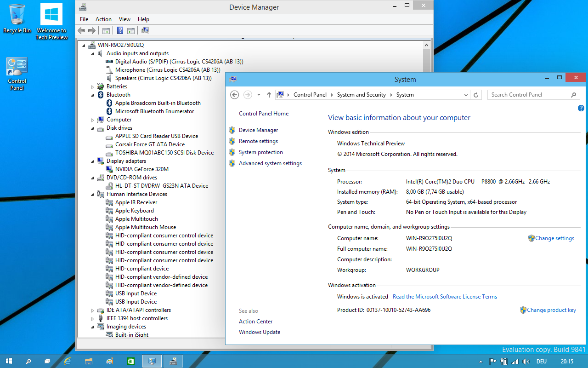Click Scan for hardware changes toolbar icon
Screen dimensions: 588x368
coord(145,30)
